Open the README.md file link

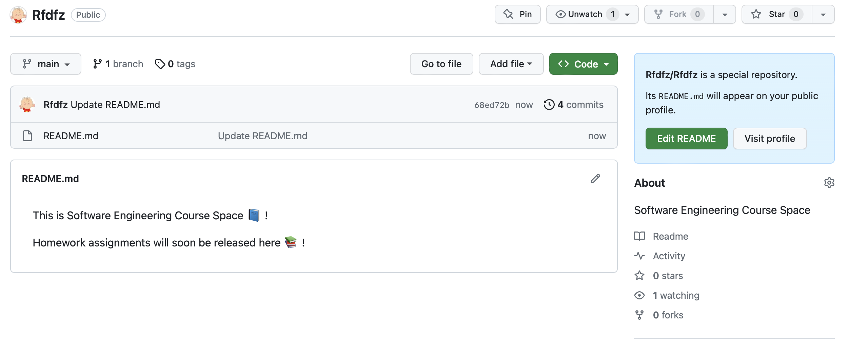pos(71,136)
